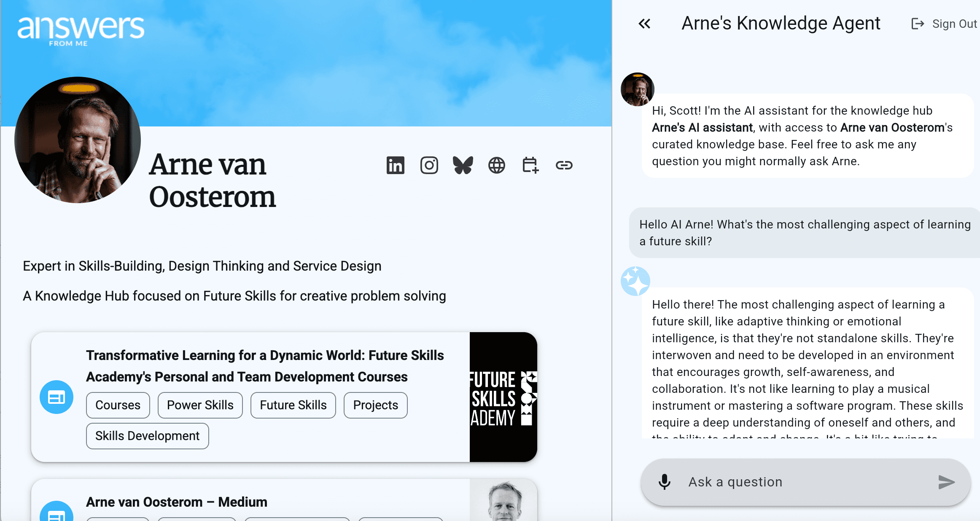
Task: Open Transformative Learning for a Dynamic World article
Action: (265, 365)
